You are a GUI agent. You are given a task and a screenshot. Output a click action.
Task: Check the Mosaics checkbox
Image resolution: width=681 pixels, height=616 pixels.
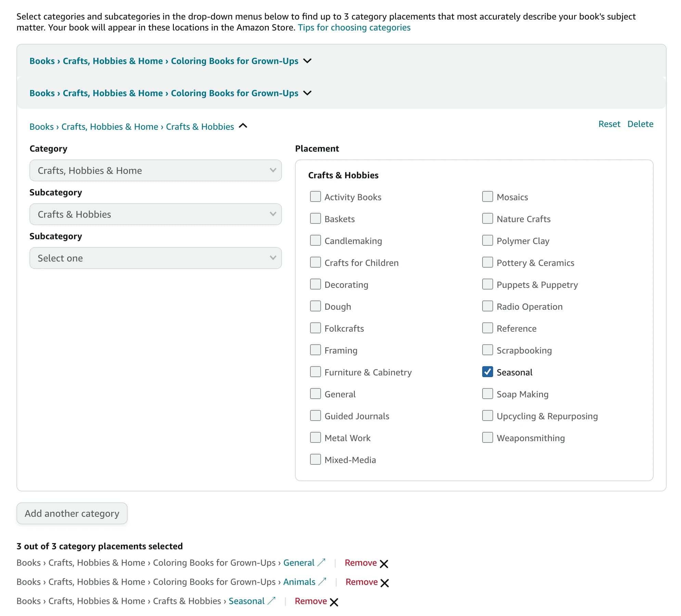(487, 196)
